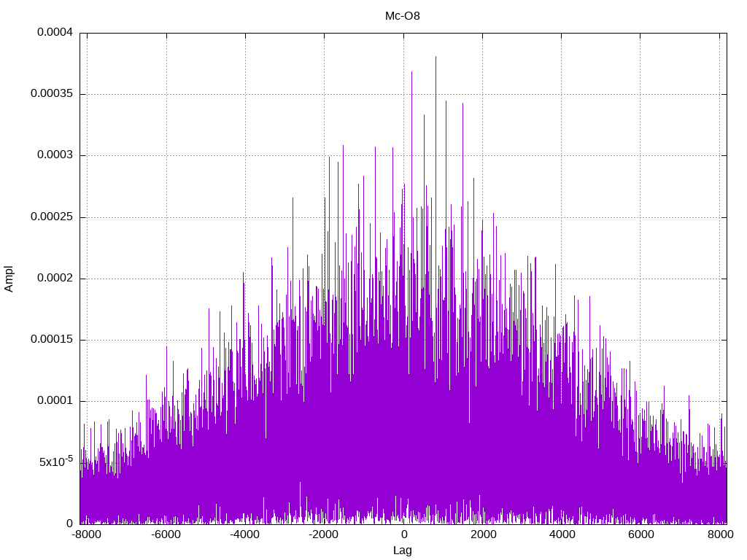
Task: Click the Lag x-axis label
Action: (x=402, y=551)
